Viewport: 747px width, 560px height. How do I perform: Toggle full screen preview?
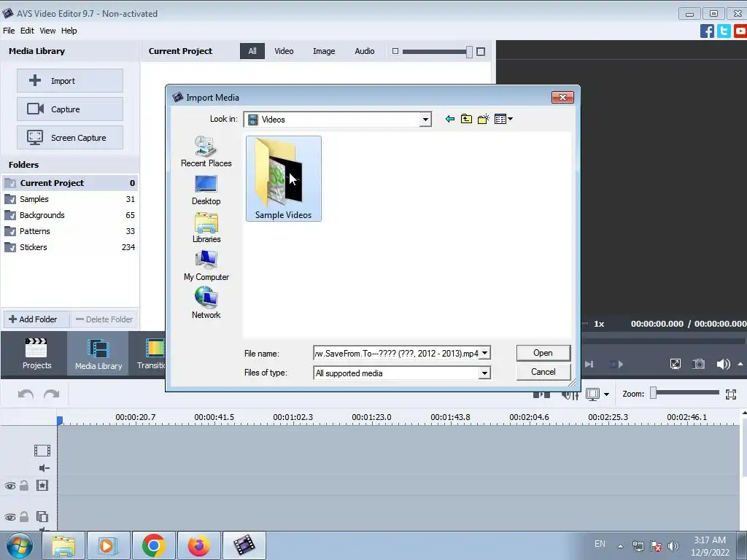(675, 365)
